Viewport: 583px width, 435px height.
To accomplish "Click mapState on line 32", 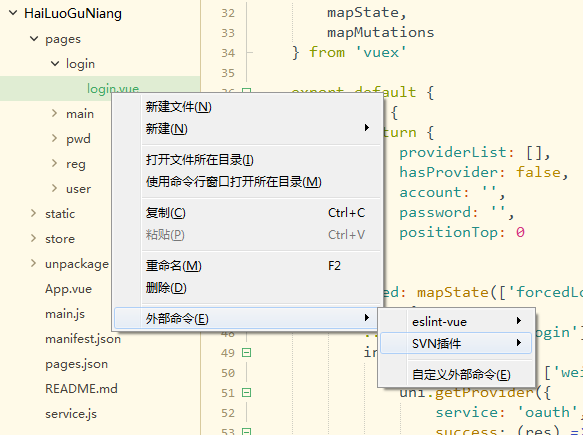I will point(363,12).
